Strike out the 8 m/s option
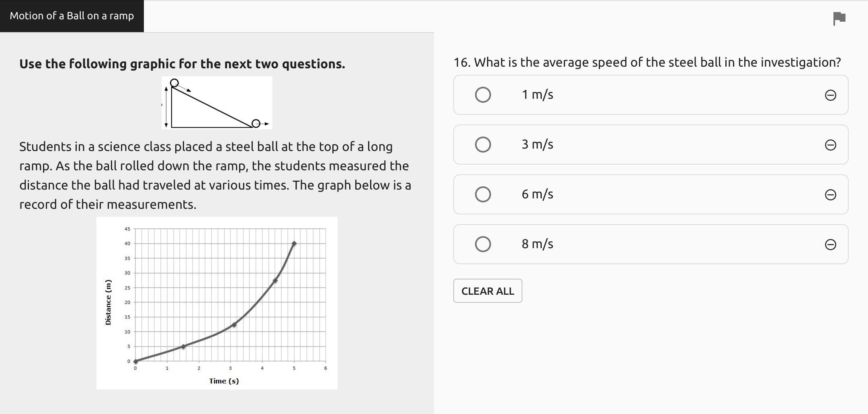 (830, 245)
